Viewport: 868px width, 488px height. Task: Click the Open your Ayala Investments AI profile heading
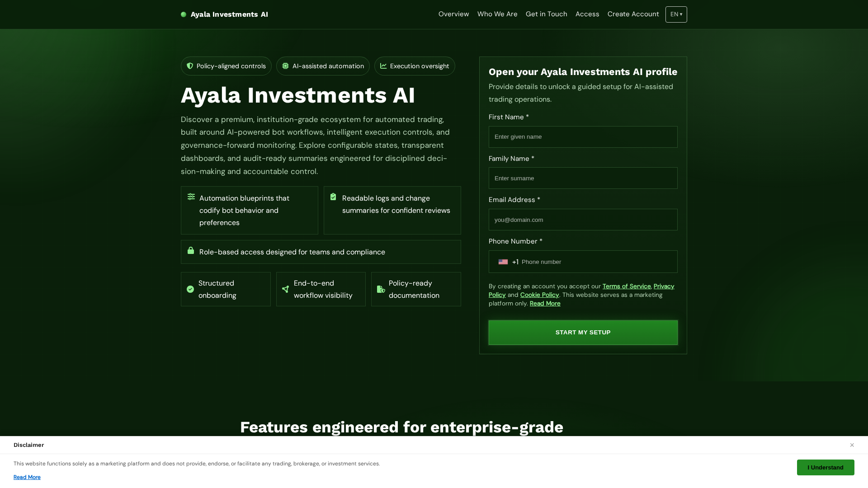(x=583, y=72)
